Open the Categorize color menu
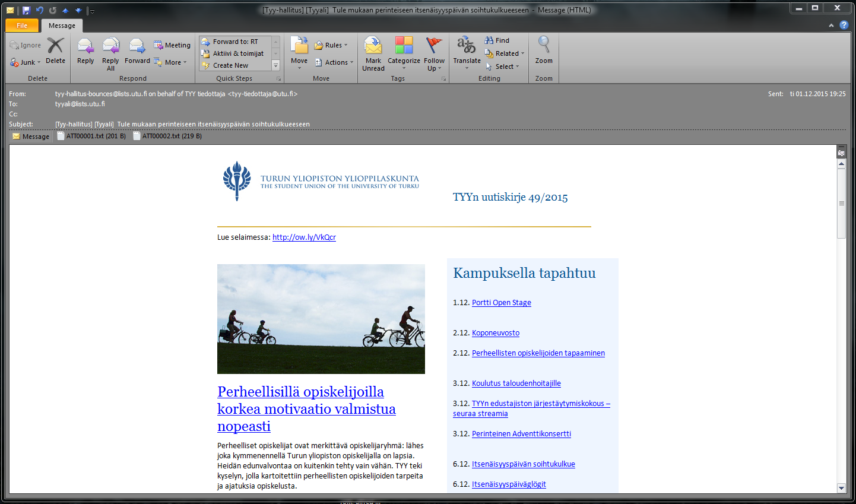Image resolution: width=856 pixels, height=504 pixels. pyautogui.click(x=404, y=53)
